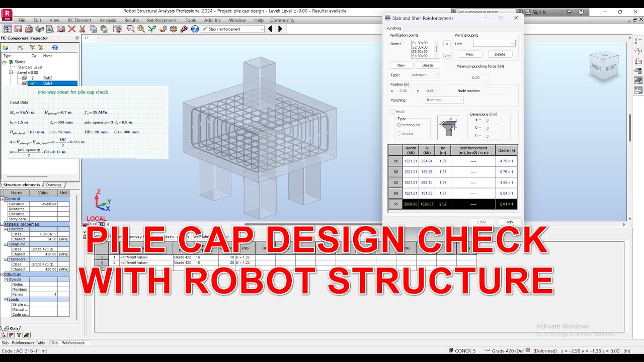Viewport: 644px width, 362px height.
Task: Click the print preview icon in toolbar
Action: (x=50, y=29)
